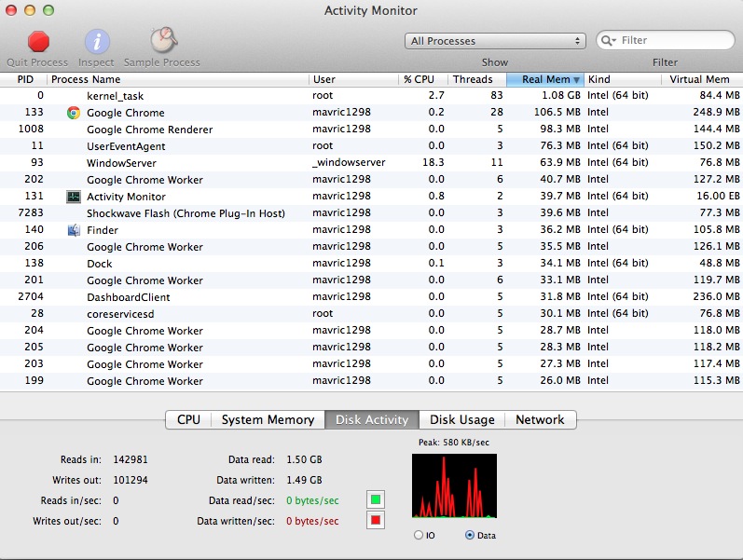Select the kernel_task process row
Screen dimensions: 743x560
point(371,96)
